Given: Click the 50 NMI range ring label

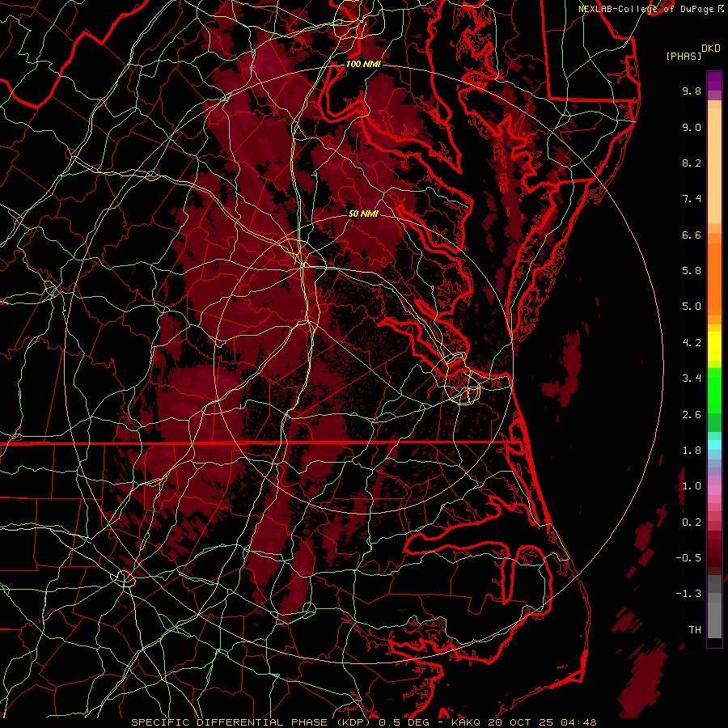Looking at the screenshot, I should pyautogui.click(x=363, y=214).
